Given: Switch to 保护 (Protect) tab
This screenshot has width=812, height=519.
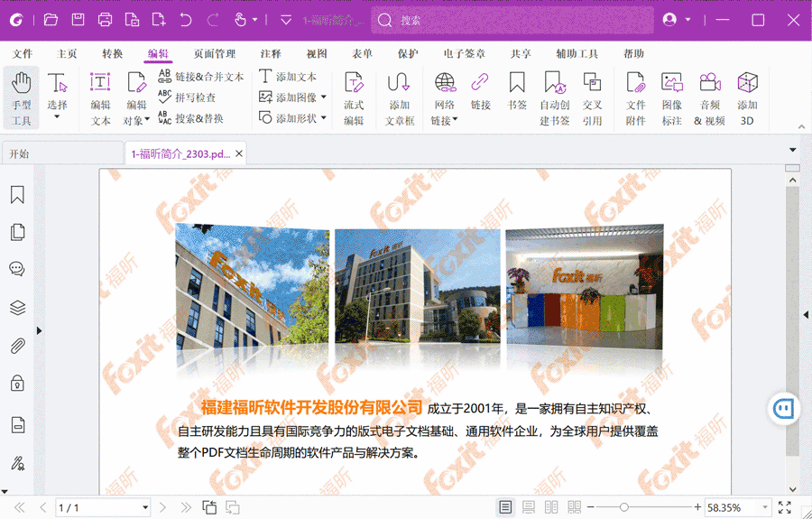Looking at the screenshot, I should [408, 53].
